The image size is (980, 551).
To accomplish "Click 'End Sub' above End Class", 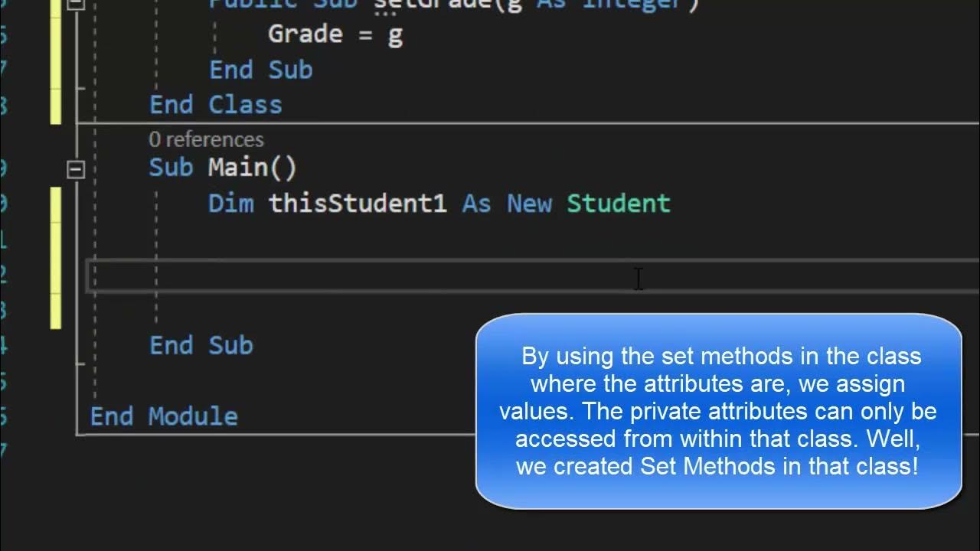I will (x=260, y=70).
